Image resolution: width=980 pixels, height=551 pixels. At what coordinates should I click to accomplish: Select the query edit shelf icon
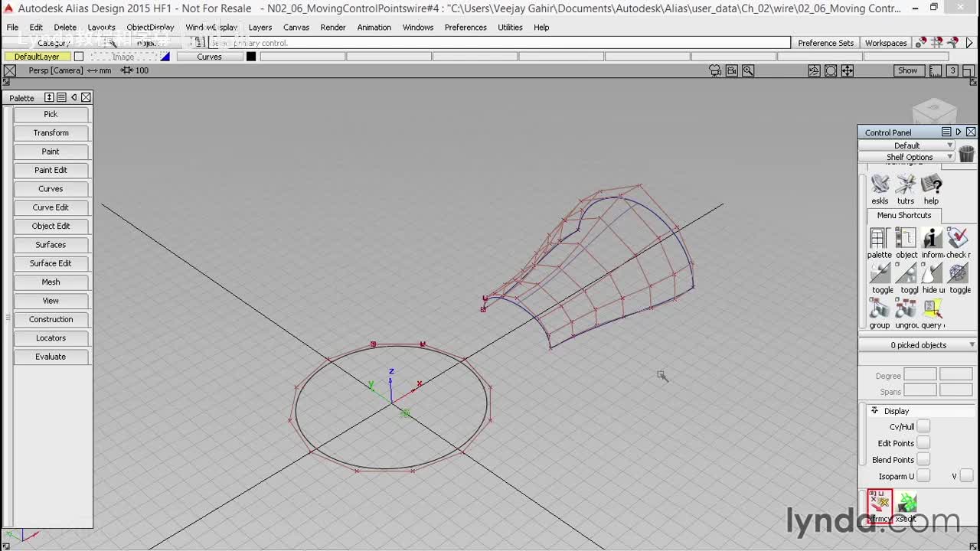point(932,309)
